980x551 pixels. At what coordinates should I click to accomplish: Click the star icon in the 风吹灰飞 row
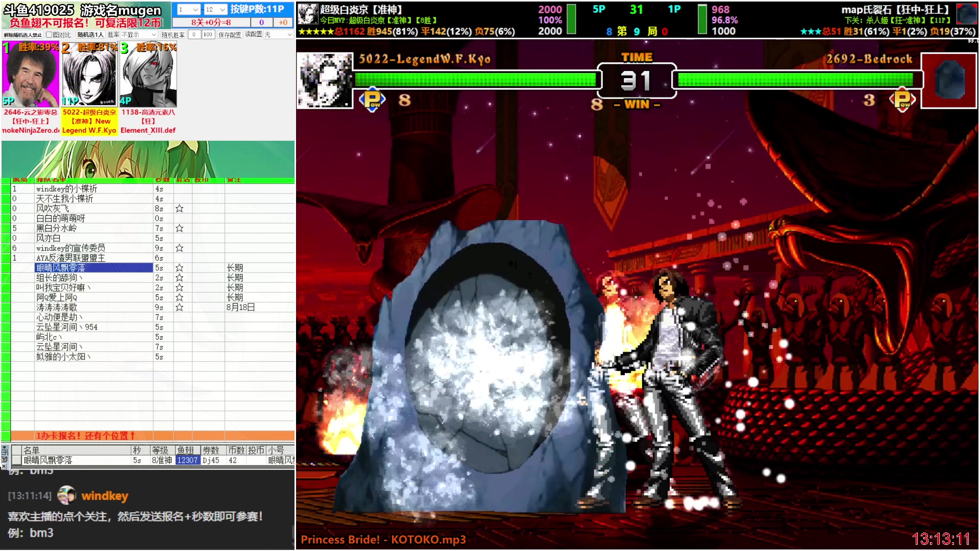point(179,209)
